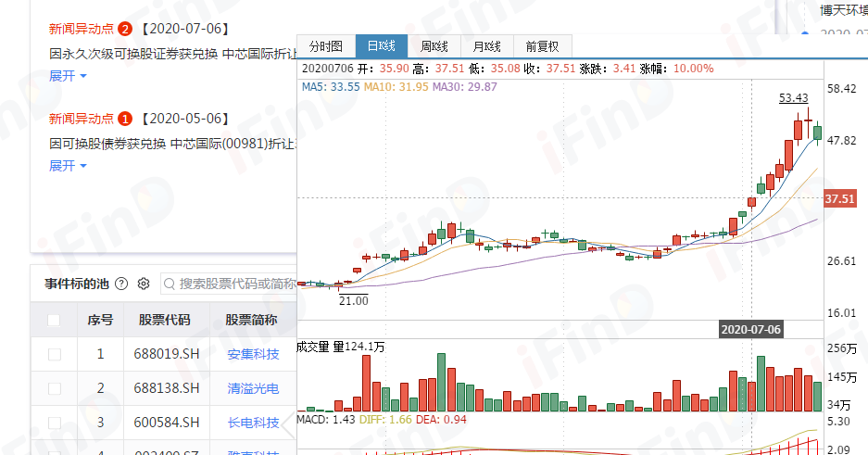Viewport: 868px width, 455px height.
Task: Click the 21.00 low price label on chart
Action: pos(354,300)
